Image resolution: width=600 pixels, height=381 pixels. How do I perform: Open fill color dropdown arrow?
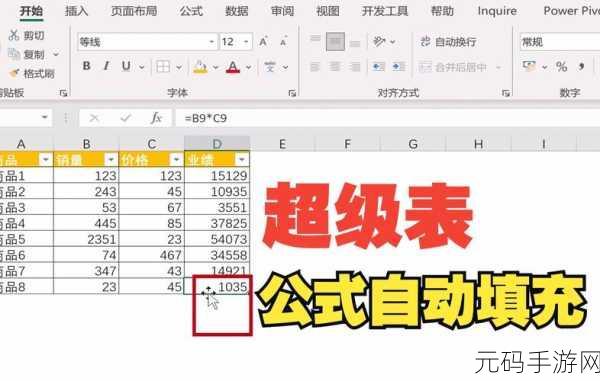click(x=215, y=68)
